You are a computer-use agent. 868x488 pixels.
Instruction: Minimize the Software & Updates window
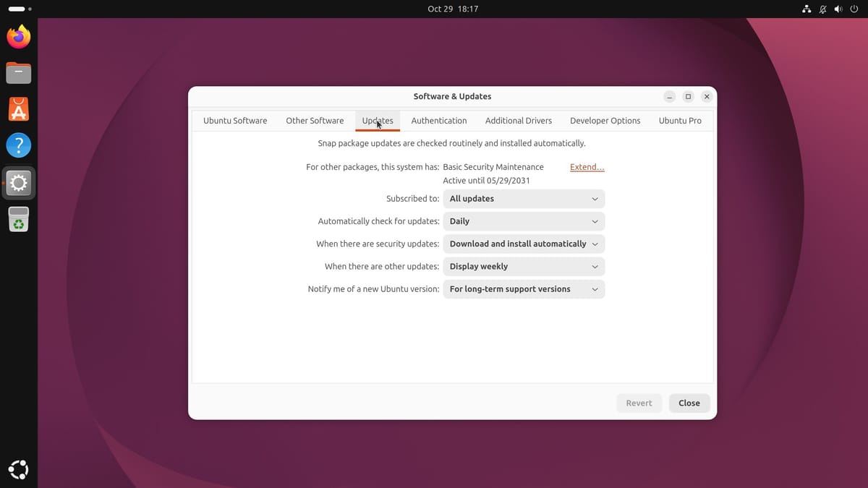tap(670, 97)
